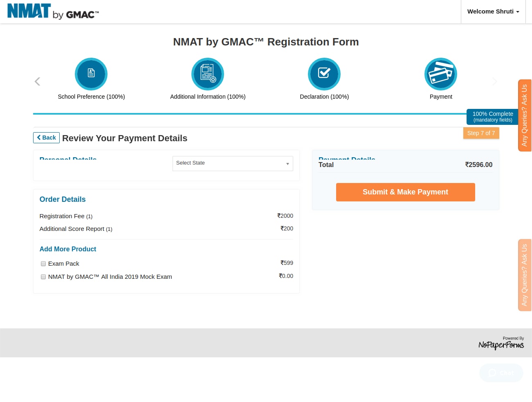Click the Step 7 of 7 badge
The height and width of the screenshot is (402, 532).
[x=481, y=133]
